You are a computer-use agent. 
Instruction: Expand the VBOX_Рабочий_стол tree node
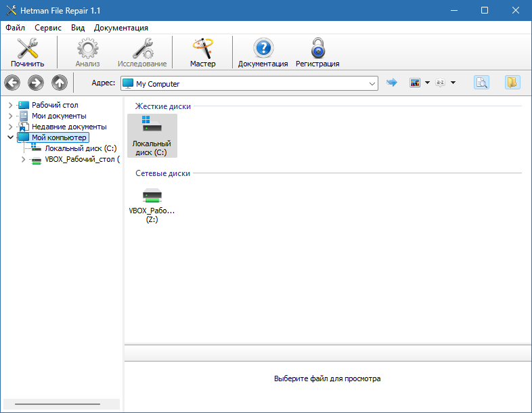pyautogui.click(x=23, y=159)
